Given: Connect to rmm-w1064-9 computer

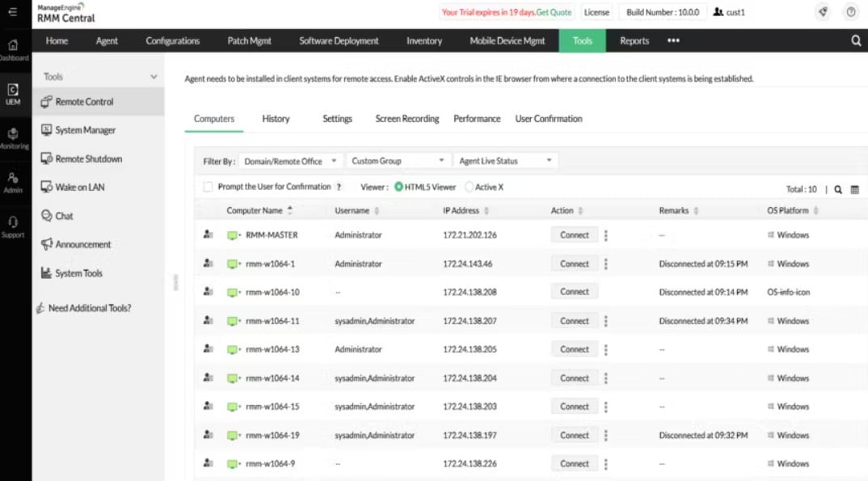Looking at the screenshot, I should point(574,464).
